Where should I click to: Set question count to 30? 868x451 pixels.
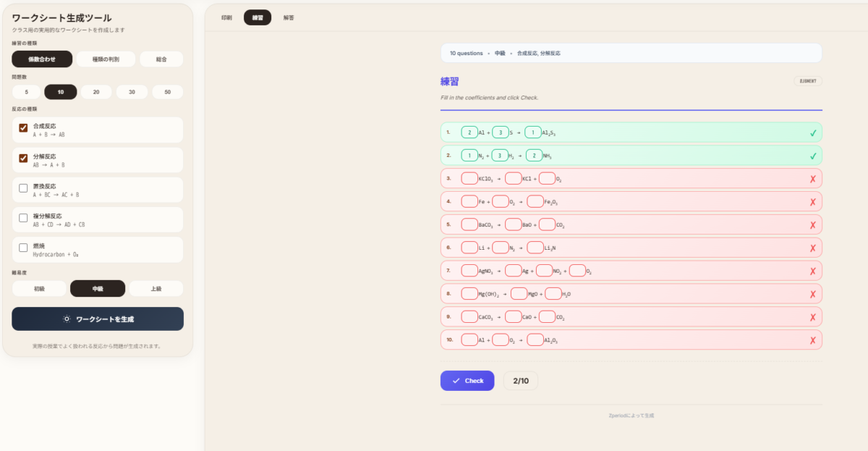(132, 92)
